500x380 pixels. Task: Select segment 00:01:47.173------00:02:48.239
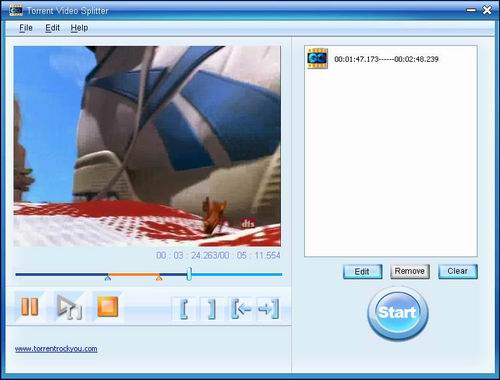[x=386, y=59]
